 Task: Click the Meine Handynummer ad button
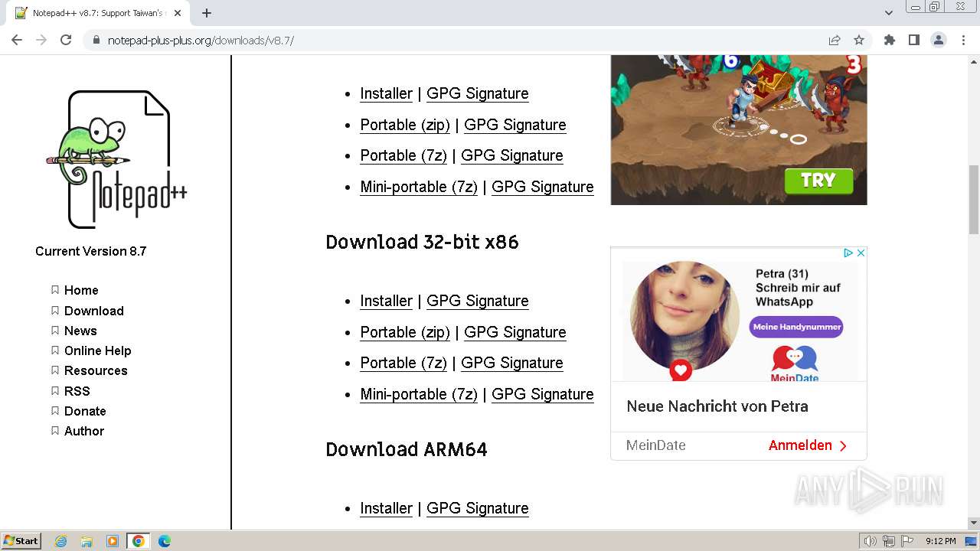[796, 327]
